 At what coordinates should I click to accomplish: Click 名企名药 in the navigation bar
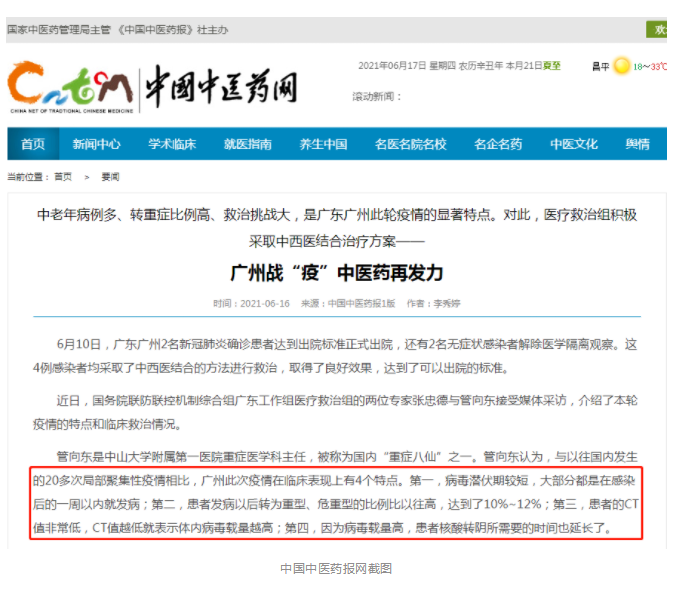point(497,144)
